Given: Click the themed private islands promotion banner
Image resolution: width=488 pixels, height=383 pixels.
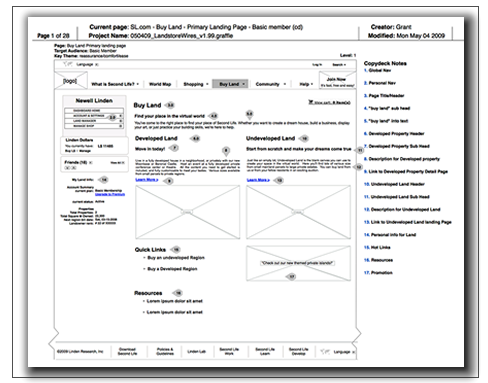Looking at the screenshot, I should pos(298,263).
